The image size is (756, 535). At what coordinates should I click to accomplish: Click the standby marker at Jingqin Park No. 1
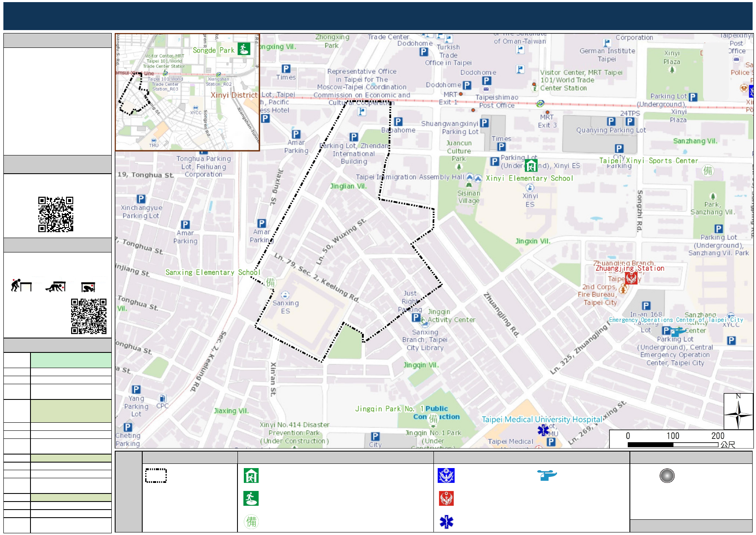point(433,419)
